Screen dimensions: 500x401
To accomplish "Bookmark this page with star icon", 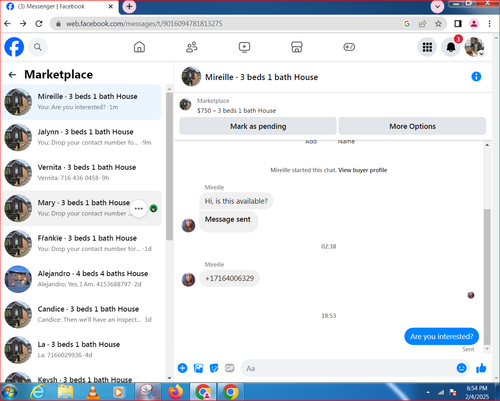I will pyautogui.click(x=438, y=24).
